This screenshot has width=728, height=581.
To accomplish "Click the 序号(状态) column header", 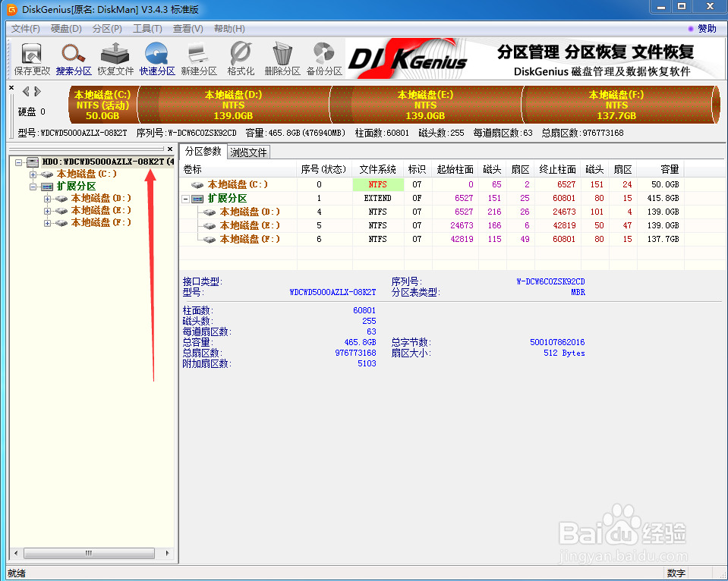I will pyautogui.click(x=324, y=169).
